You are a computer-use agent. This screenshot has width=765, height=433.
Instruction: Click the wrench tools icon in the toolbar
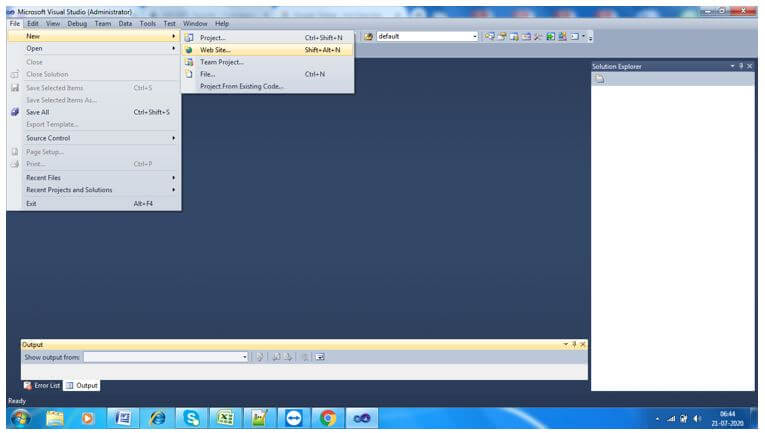point(538,37)
